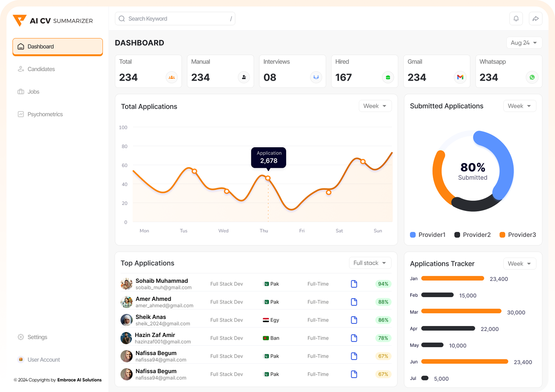The height and width of the screenshot is (392, 555).
Task: Switch to the Candidates section
Action: (x=41, y=69)
